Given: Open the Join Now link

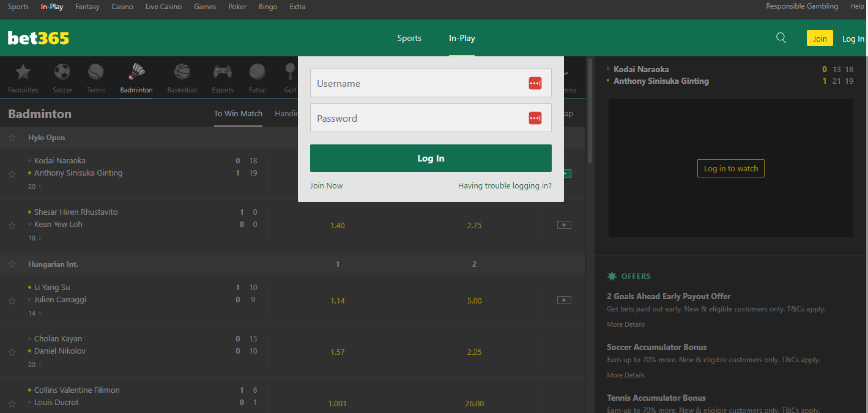Looking at the screenshot, I should [x=326, y=185].
